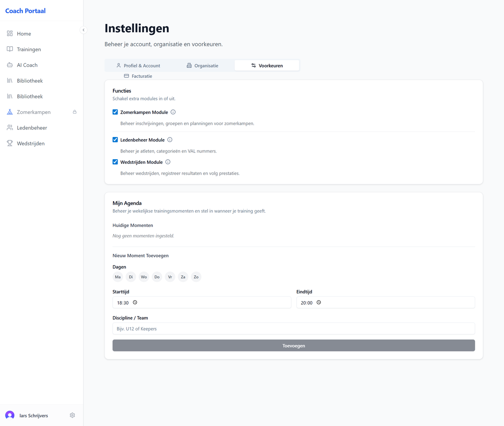Image resolution: width=504 pixels, height=426 pixels.
Task: Click the settings gear next to lars Schrijvers
Action: click(x=72, y=415)
